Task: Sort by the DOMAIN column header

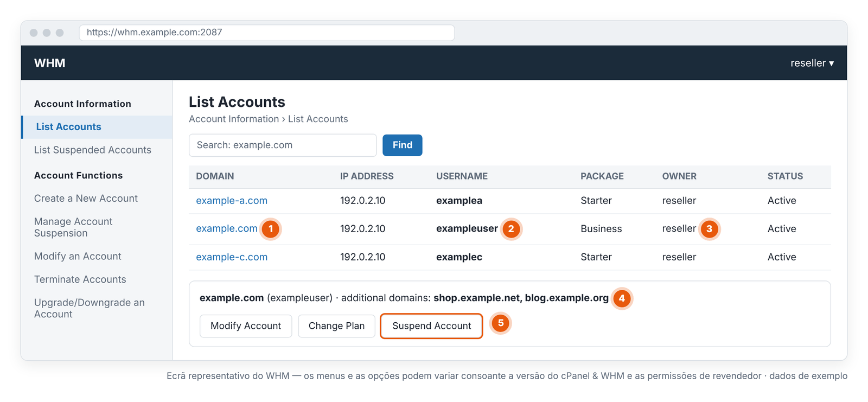Action: coord(215,176)
